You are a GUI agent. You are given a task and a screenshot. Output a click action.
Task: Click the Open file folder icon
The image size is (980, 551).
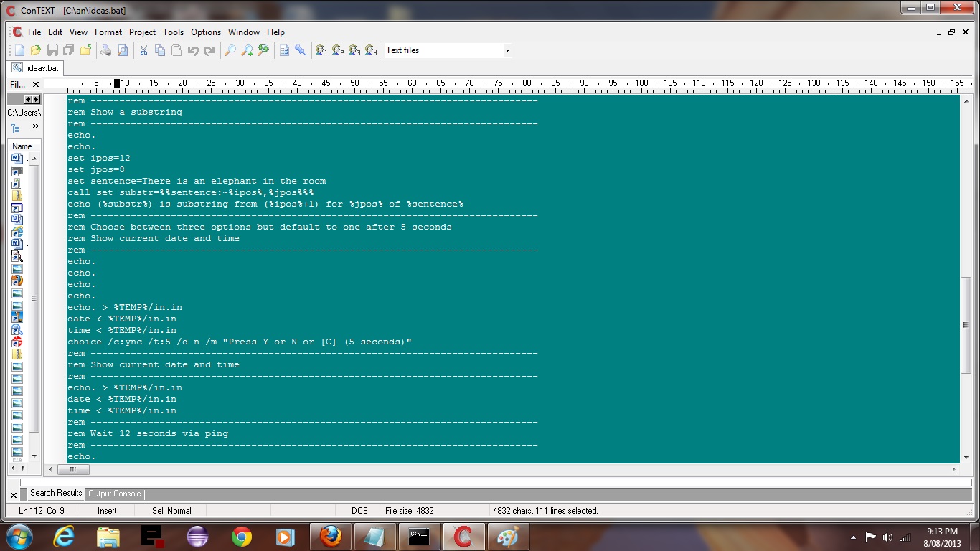tap(36, 50)
